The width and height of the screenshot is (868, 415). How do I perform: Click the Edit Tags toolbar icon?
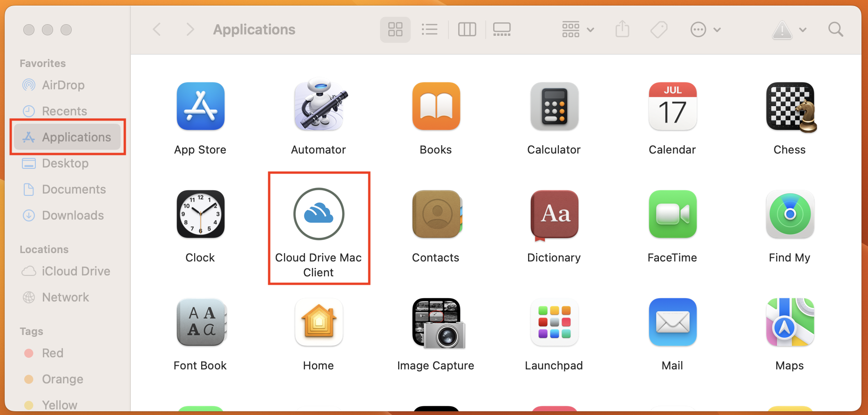[658, 29]
